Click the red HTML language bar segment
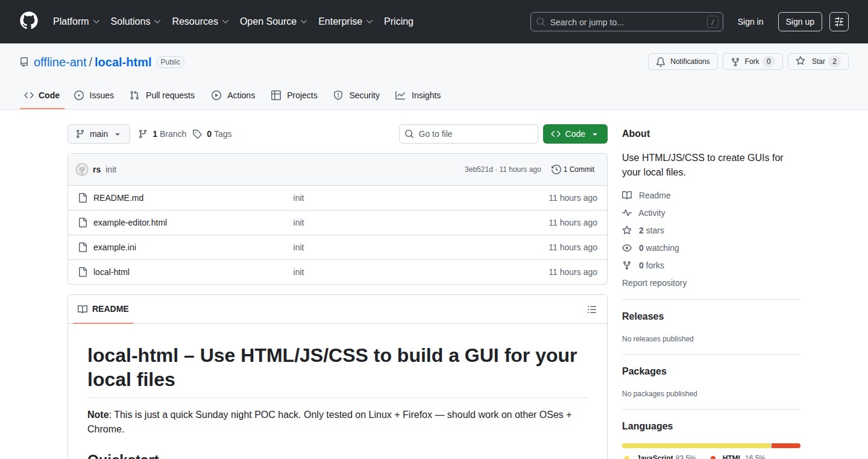Viewport: 868px width, 459px height. click(x=786, y=446)
